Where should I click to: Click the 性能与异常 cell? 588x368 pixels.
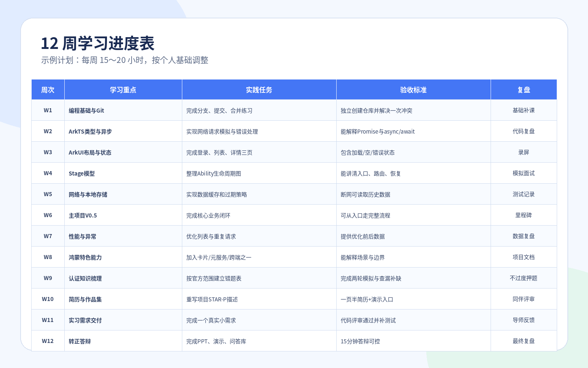coord(123,236)
